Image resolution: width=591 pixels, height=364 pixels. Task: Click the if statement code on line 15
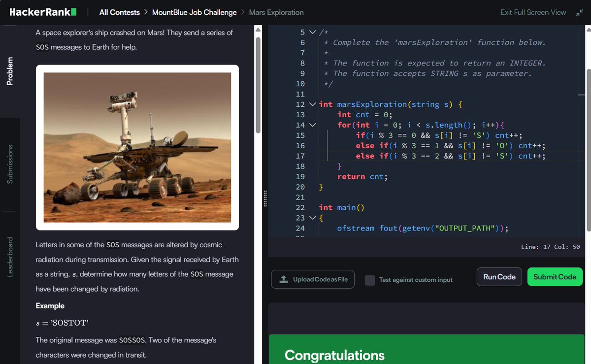coord(439,135)
